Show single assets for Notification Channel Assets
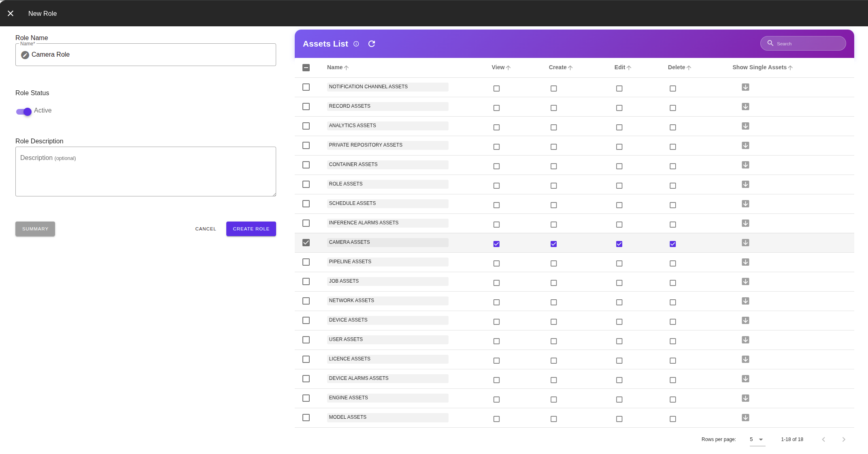The height and width of the screenshot is (454, 868). coord(745,87)
